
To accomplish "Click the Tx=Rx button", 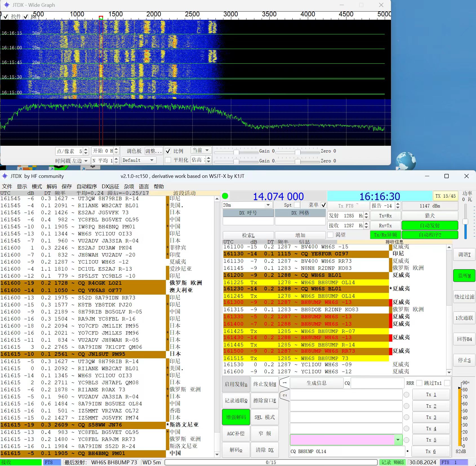I will 385,216.
